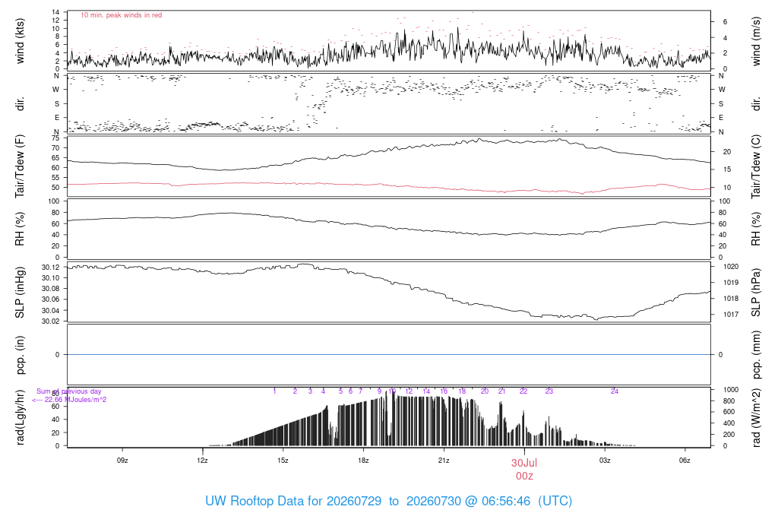
Task: Click the '75' Fahrenheit temperature axis value
Action: [55, 138]
